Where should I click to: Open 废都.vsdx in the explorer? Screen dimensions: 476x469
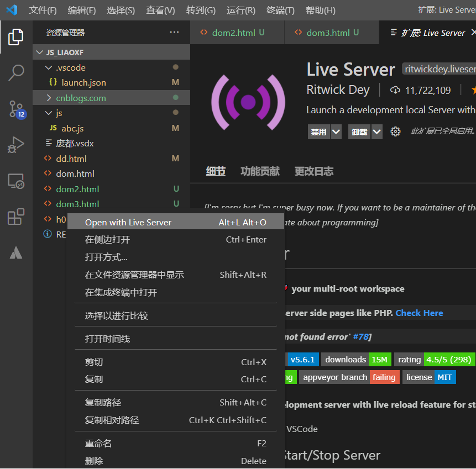[112, 143]
